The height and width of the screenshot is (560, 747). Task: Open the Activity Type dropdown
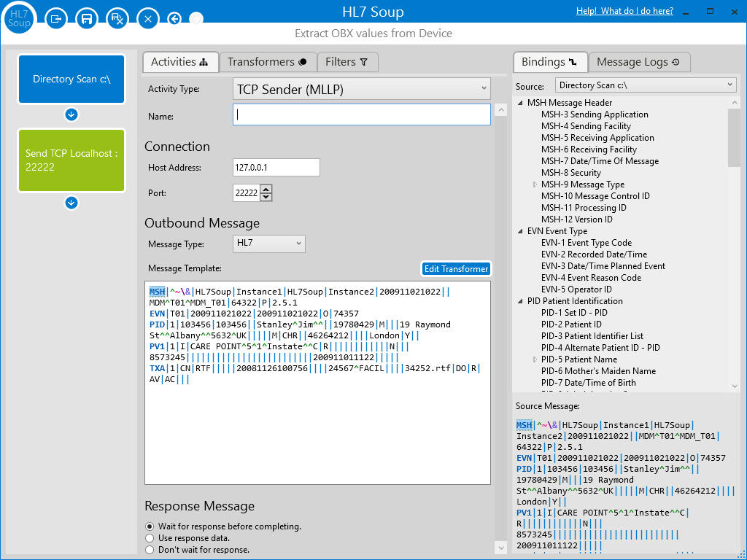click(x=362, y=89)
